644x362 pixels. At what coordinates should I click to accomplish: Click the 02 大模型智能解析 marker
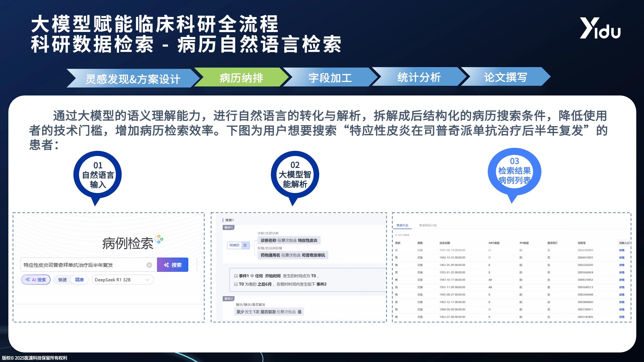[x=295, y=175]
